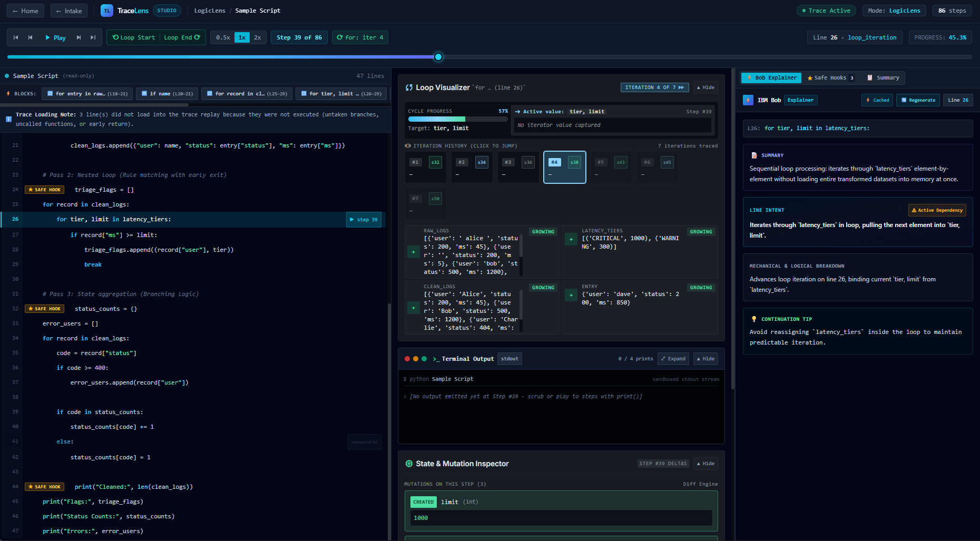Expand CLEAN_LOGS variable with plus icon
This screenshot has width=980, height=541.
click(x=414, y=308)
